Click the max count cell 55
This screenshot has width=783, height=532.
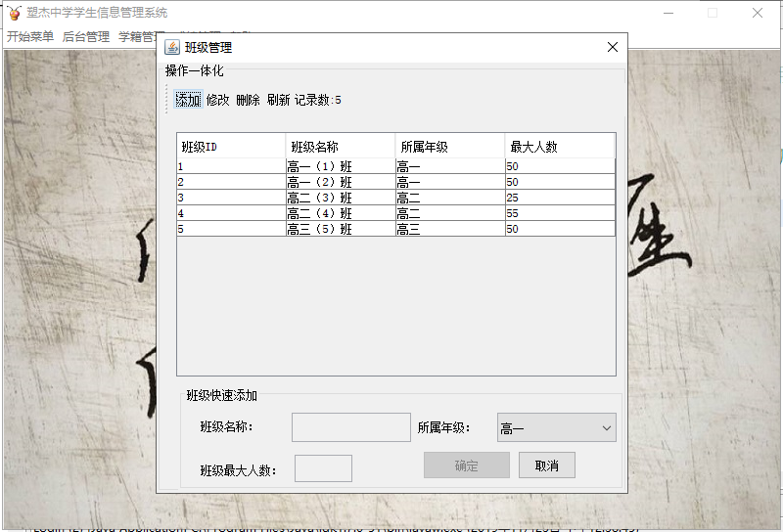click(x=560, y=213)
